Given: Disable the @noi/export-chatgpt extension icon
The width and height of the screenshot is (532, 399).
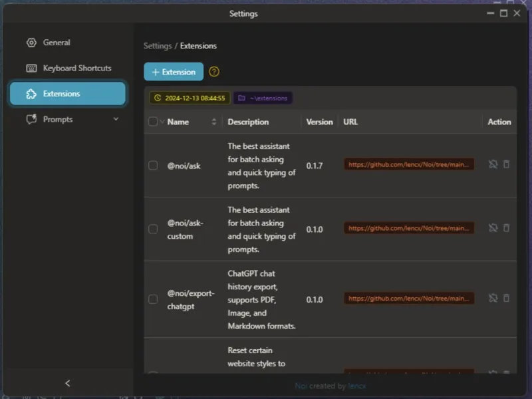Looking at the screenshot, I should [493, 298].
